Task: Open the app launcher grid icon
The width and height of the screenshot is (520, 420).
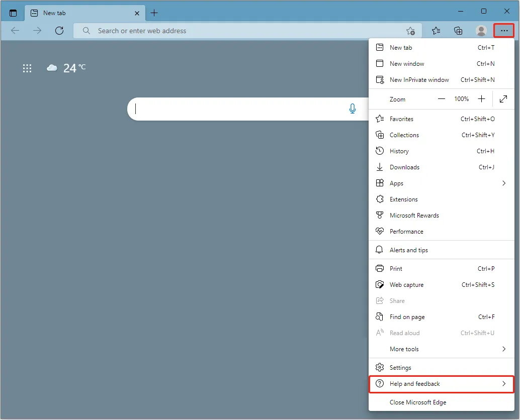Action: 27,68
